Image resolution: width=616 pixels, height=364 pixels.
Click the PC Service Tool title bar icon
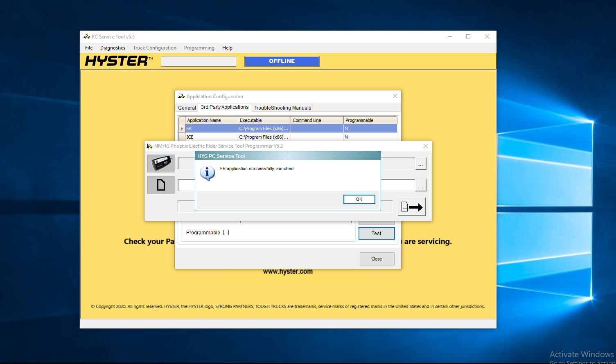coord(86,36)
